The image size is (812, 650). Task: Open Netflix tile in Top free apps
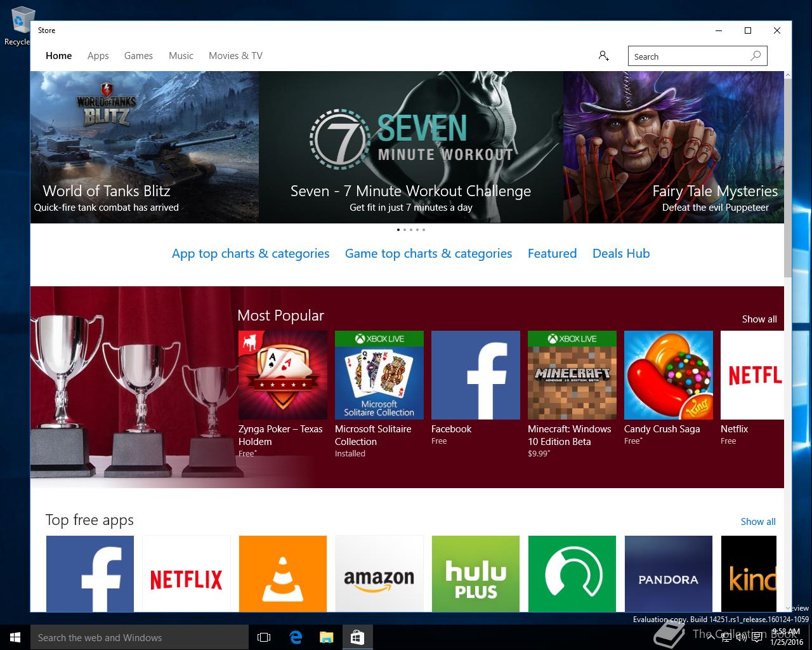pos(187,574)
